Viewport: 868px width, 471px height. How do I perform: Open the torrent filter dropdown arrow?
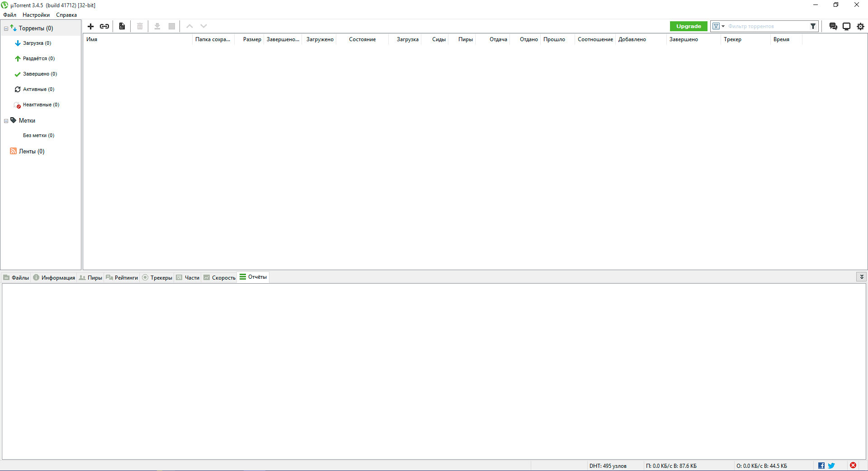pos(723,26)
